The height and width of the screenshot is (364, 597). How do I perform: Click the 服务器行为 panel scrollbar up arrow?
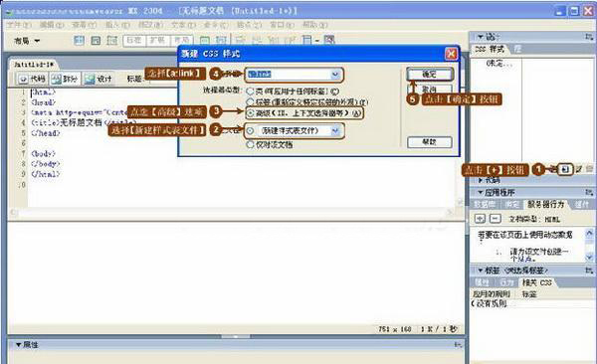coord(589,233)
